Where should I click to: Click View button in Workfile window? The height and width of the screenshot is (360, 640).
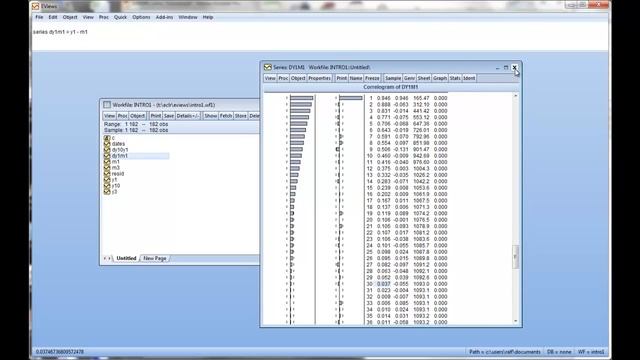click(109, 116)
